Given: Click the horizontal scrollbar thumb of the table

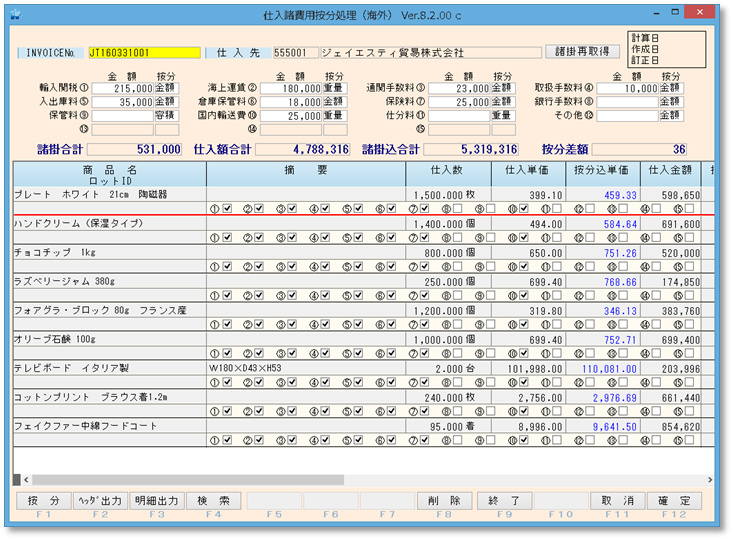Looking at the screenshot, I should pos(188,480).
